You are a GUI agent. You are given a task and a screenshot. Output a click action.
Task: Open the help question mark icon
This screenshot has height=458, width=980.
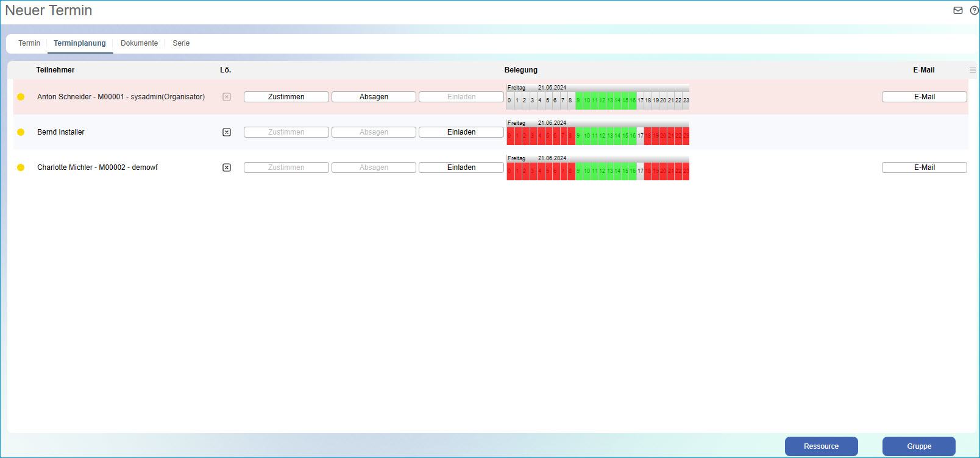[974, 10]
